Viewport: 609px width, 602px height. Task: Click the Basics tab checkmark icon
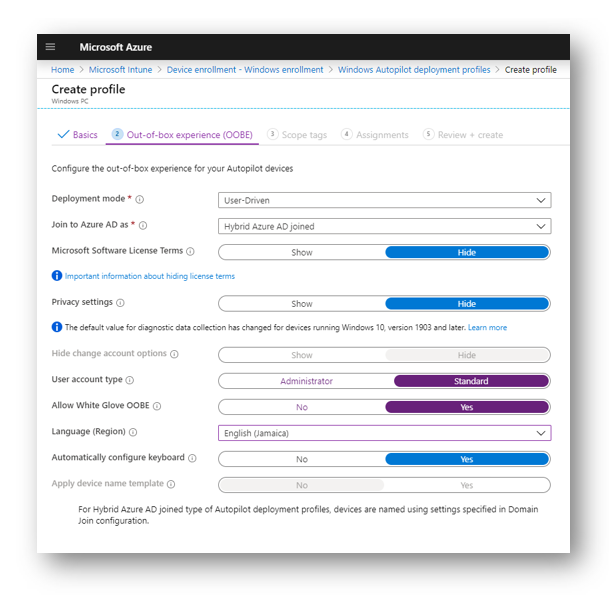[63, 134]
